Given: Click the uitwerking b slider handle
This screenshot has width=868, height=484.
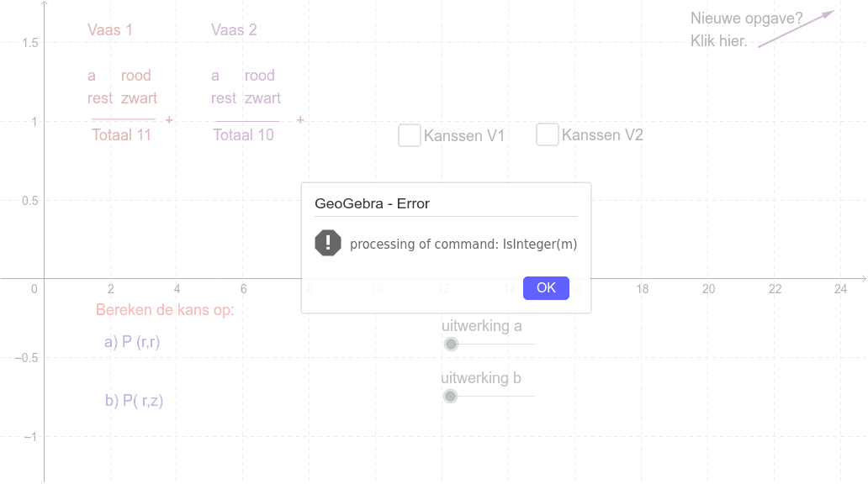Looking at the screenshot, I should coord(451,396).
